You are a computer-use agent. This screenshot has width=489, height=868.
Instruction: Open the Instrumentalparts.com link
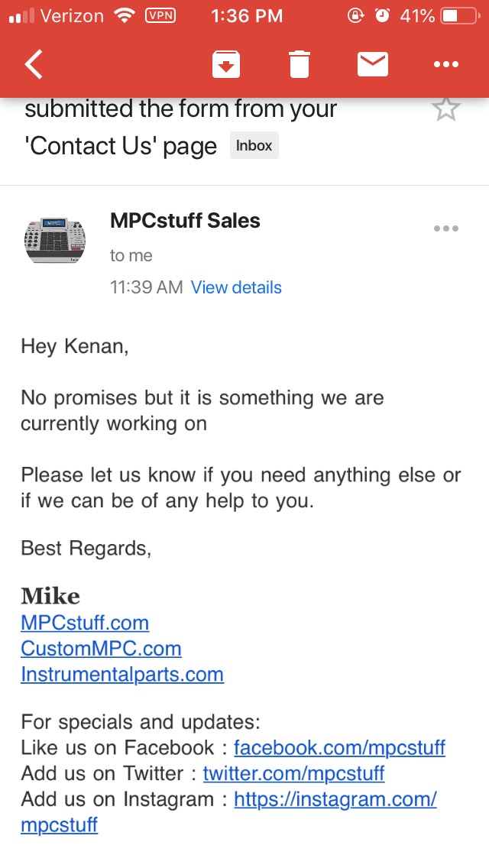tap(122, 674)
